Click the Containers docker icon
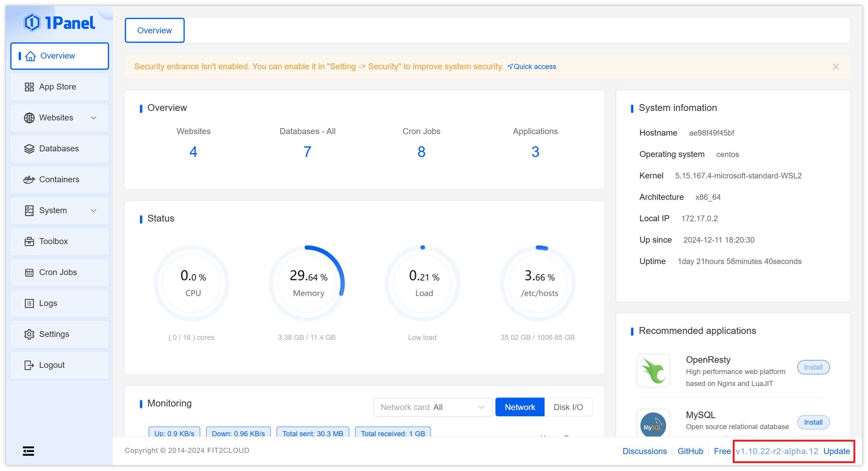 tap(29, 179)
